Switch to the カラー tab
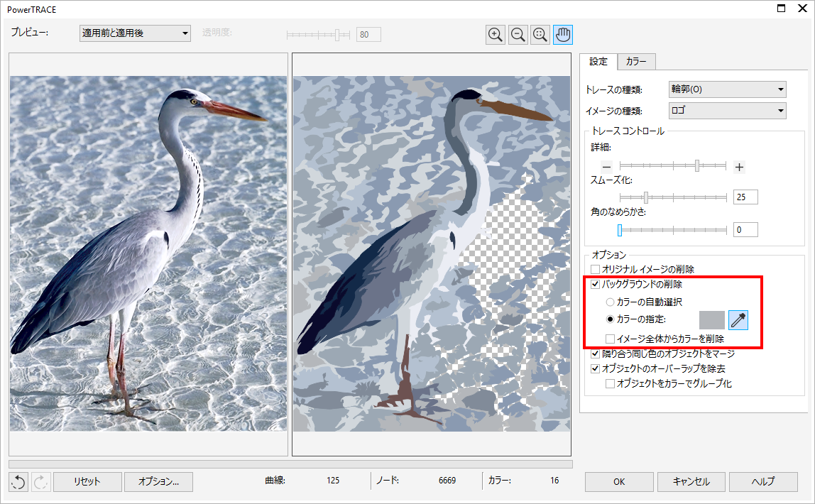Viewport: 815px width, 504px height. [636, 61]
